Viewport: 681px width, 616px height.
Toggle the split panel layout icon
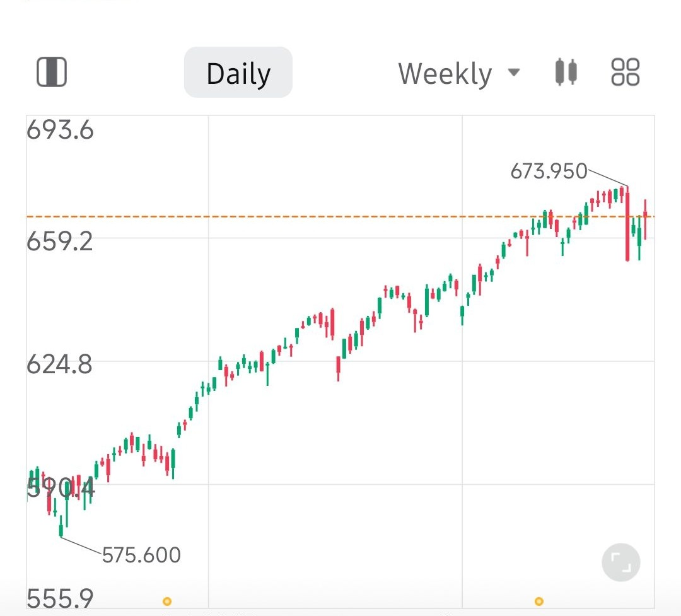click(52, 72)
